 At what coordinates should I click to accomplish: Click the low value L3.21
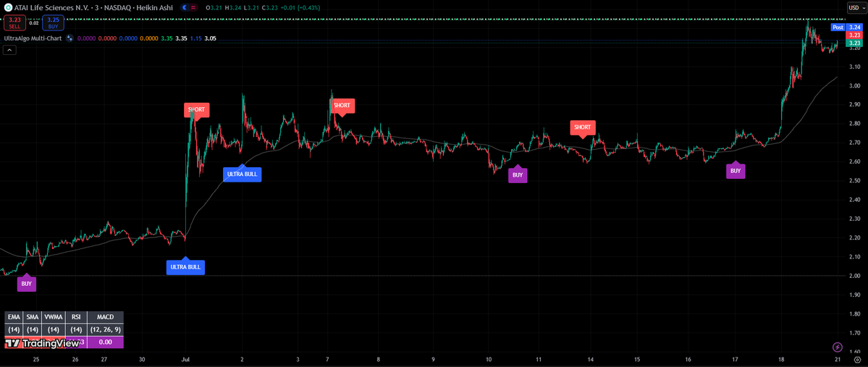(x=252, y=8)
